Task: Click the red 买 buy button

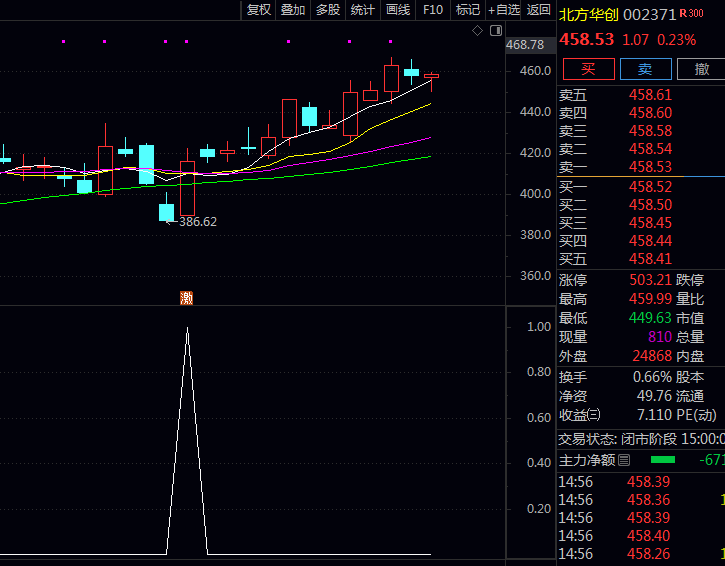Action: (x=589, y=69)
